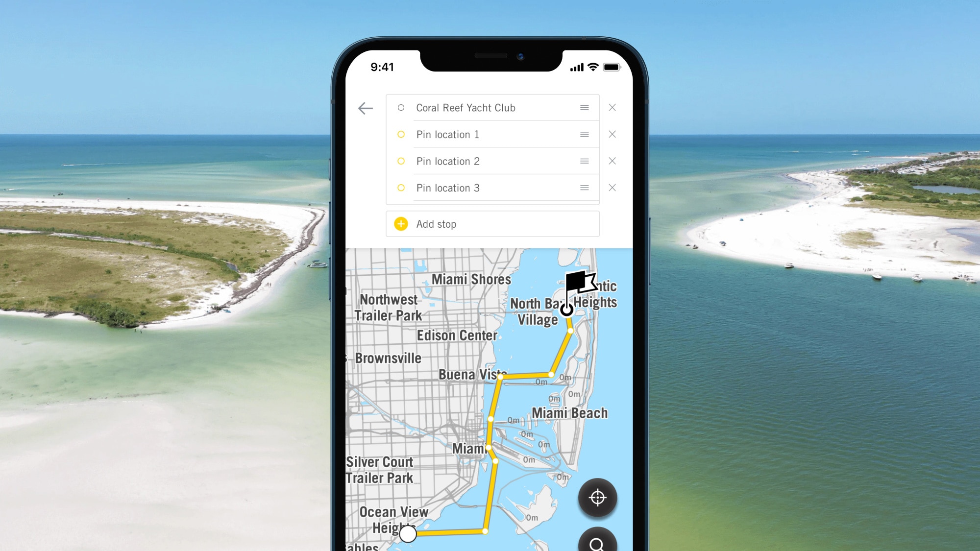Remove Coral Reef Yacht Club from route

pyautogui.click(x=612, y=107)
